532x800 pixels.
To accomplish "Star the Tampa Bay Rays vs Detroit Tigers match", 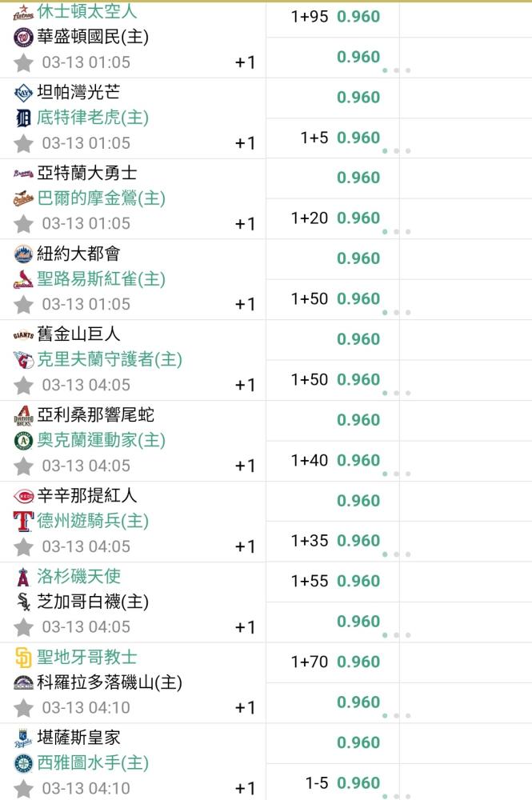I will tap(23, 144).
